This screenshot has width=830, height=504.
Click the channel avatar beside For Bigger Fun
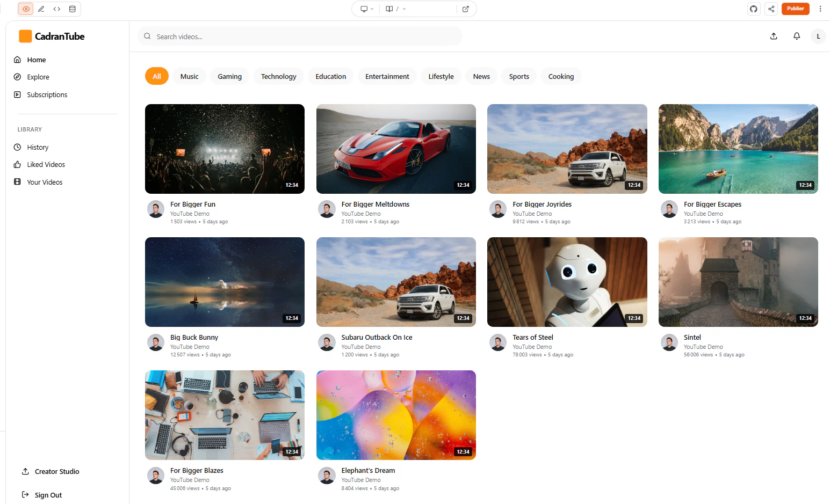(x=156, y=209)
